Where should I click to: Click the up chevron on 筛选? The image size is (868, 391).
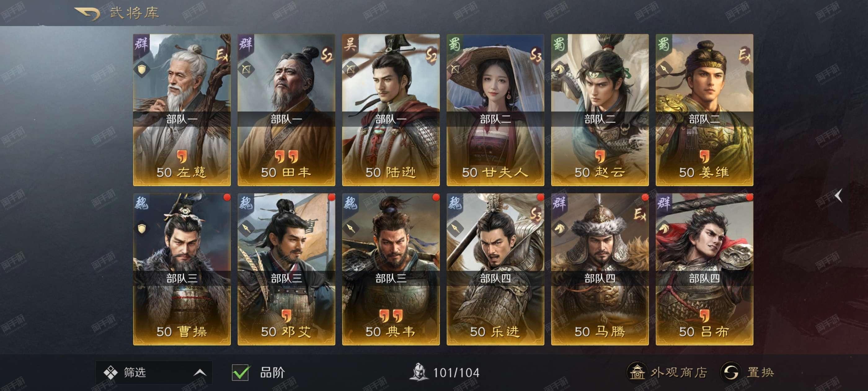(200, 372)
